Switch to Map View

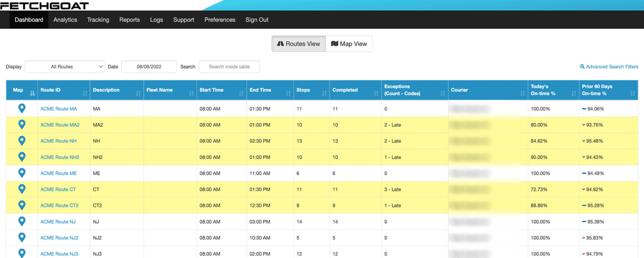(349, 44)
